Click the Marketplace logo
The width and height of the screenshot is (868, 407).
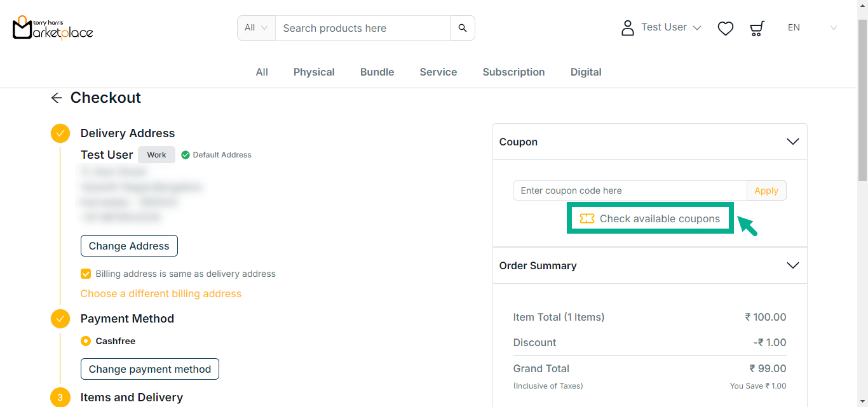point(53,28)
